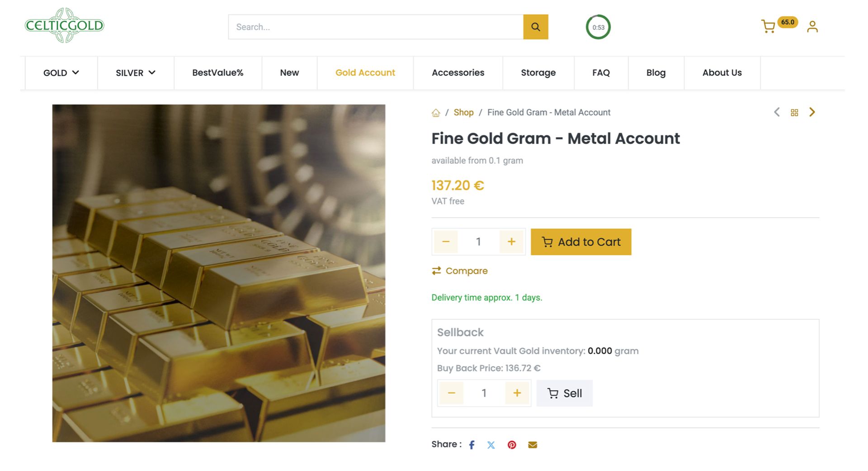Share product via email icon
The width and height of the screenshot is (868, 471).
coord(533,445)
